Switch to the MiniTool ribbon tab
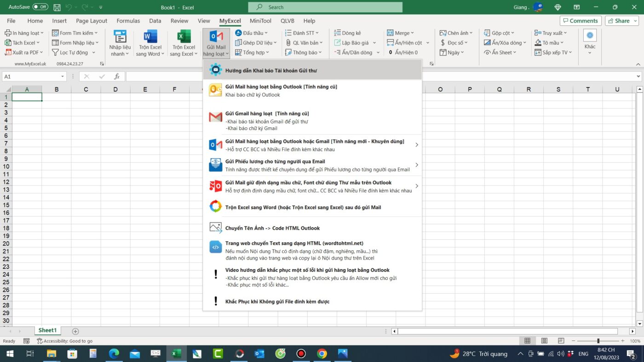The image size is (644, 362). 260,21
